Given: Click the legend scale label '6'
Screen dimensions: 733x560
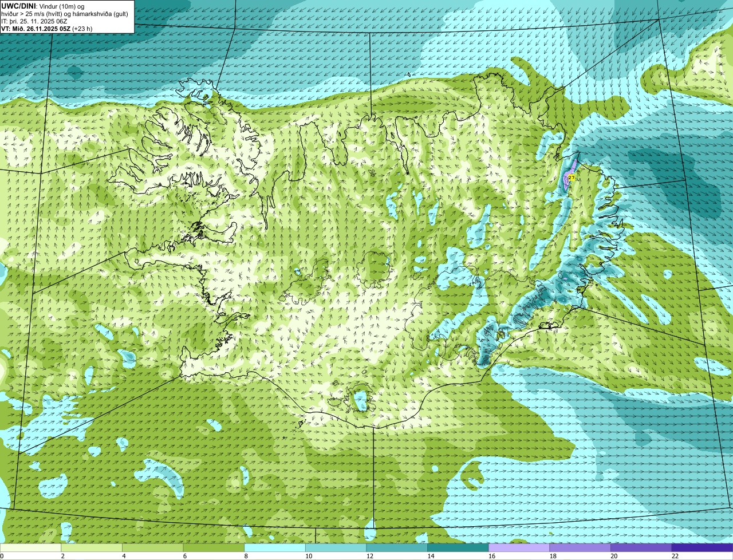Looking at the screenshot, I should [x=184, y=556].
